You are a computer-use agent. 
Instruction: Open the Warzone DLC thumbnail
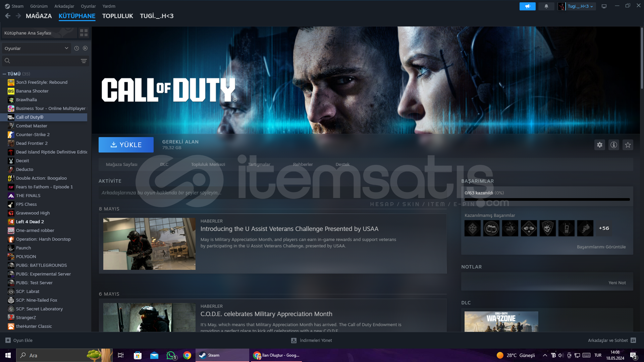pos(501,321)
